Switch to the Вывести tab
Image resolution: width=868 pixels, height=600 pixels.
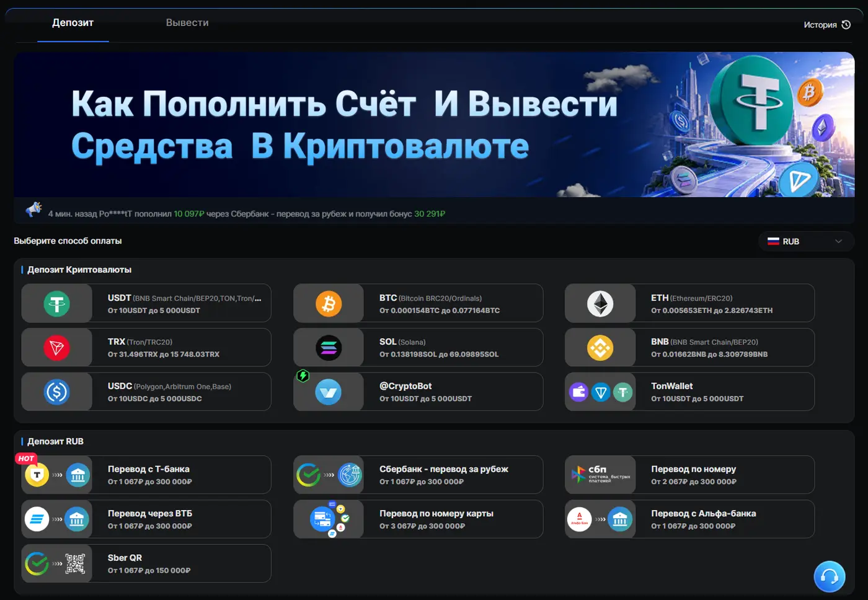coord(187,23)
